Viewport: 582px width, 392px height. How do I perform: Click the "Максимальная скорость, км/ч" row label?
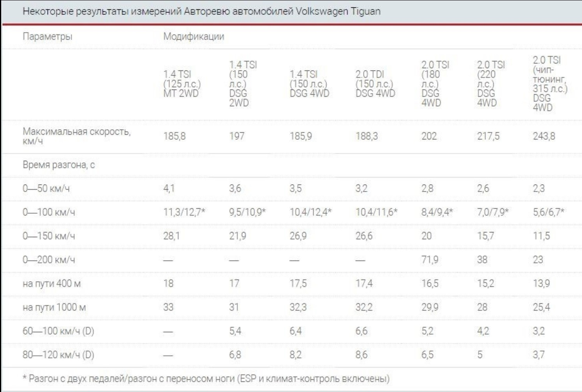pyautogui.click(x=76, y=136)
